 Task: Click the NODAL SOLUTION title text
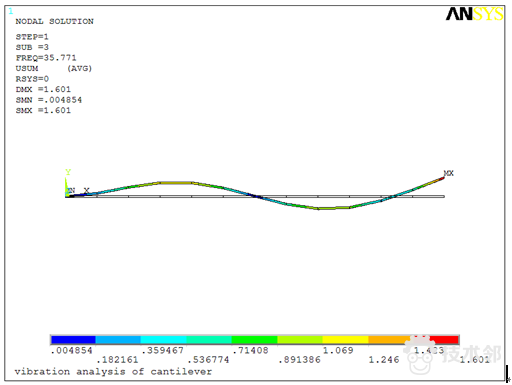pos(55,21)
